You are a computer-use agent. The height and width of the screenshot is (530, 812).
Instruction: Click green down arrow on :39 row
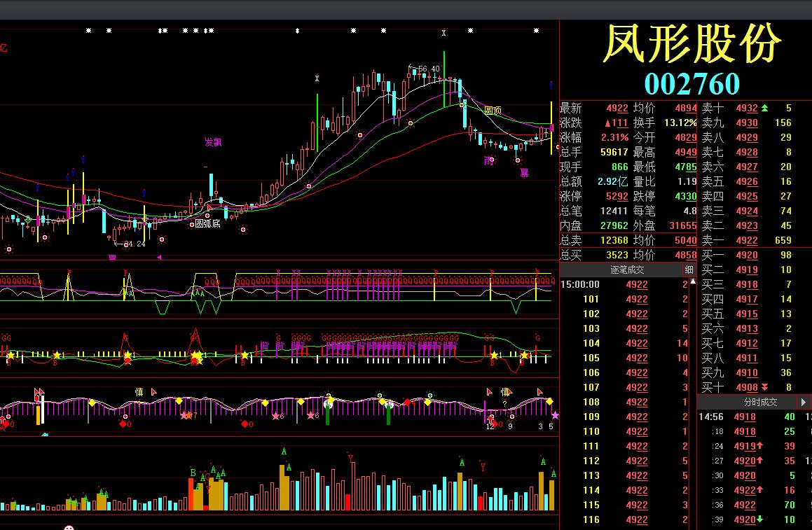pyautogui.click(x=759, y=519)
